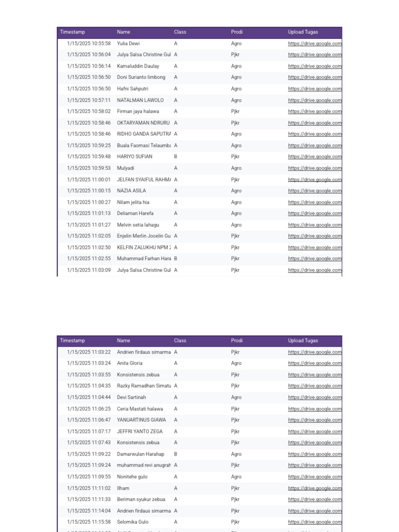Open Drive link for Damarwulan Harahap
The height and width of the screenshot is (532, 399).
(x=315, y=454)
